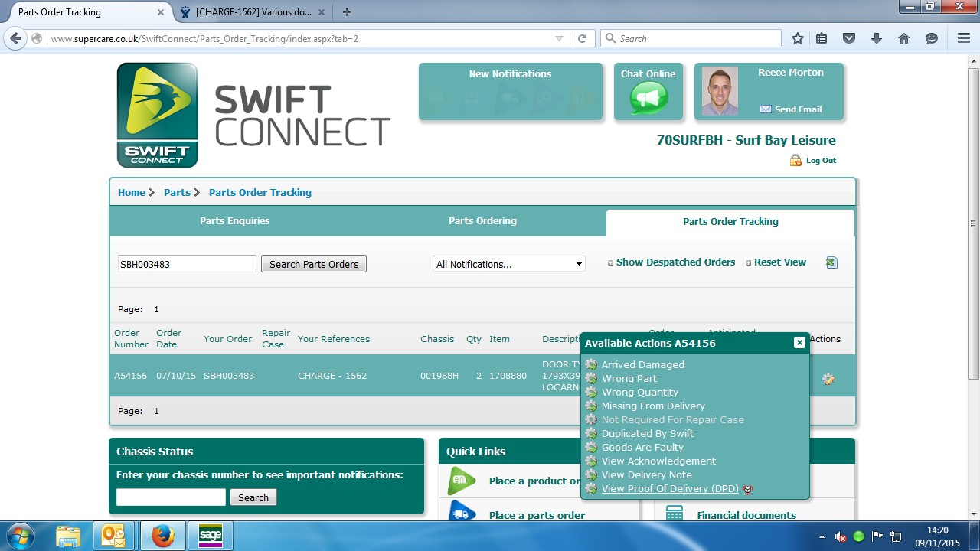Choose the Missing From Delivery action
Viewport: 980px width, 551px height.
653,406
